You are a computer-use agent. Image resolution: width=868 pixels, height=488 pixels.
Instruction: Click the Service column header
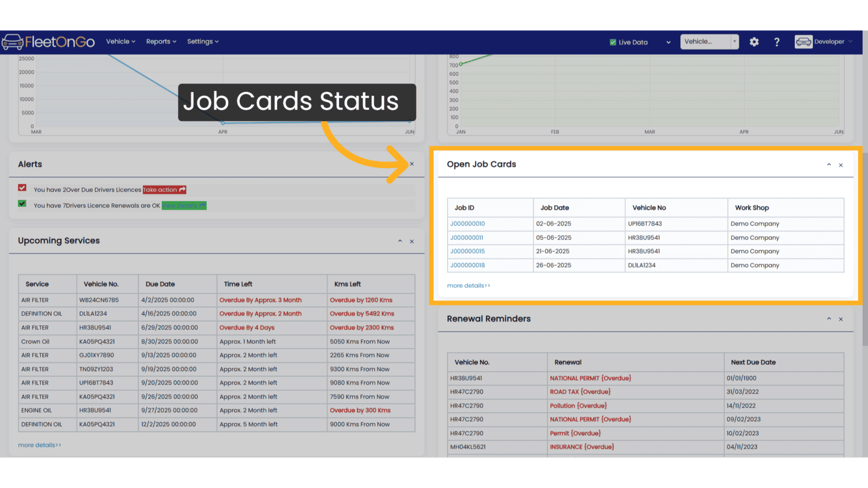coord(48,284)
